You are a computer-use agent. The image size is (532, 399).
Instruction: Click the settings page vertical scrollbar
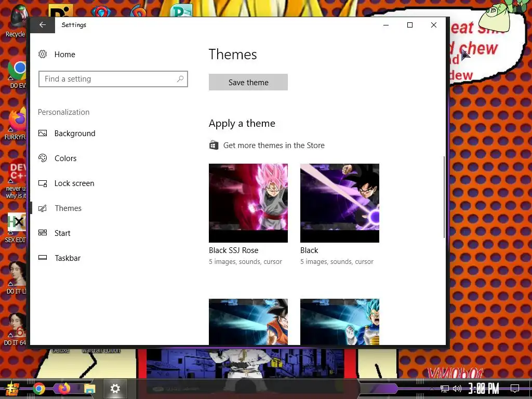pos(444,197)
